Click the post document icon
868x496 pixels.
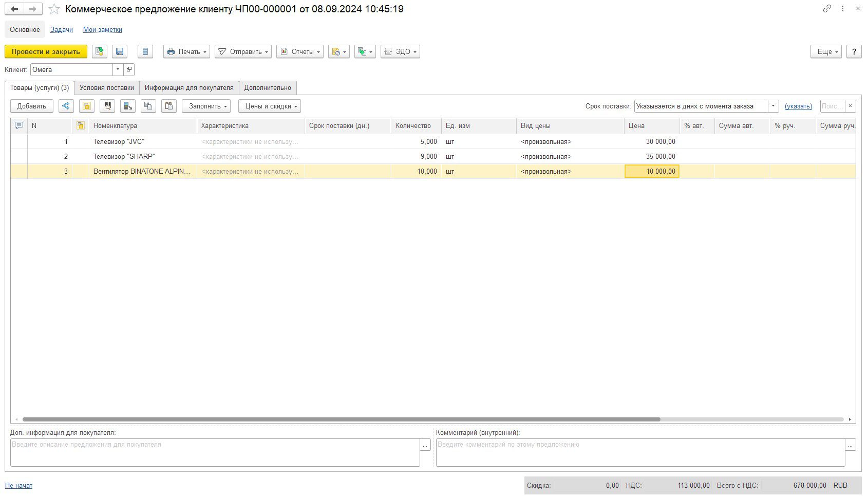coord(99,51)
